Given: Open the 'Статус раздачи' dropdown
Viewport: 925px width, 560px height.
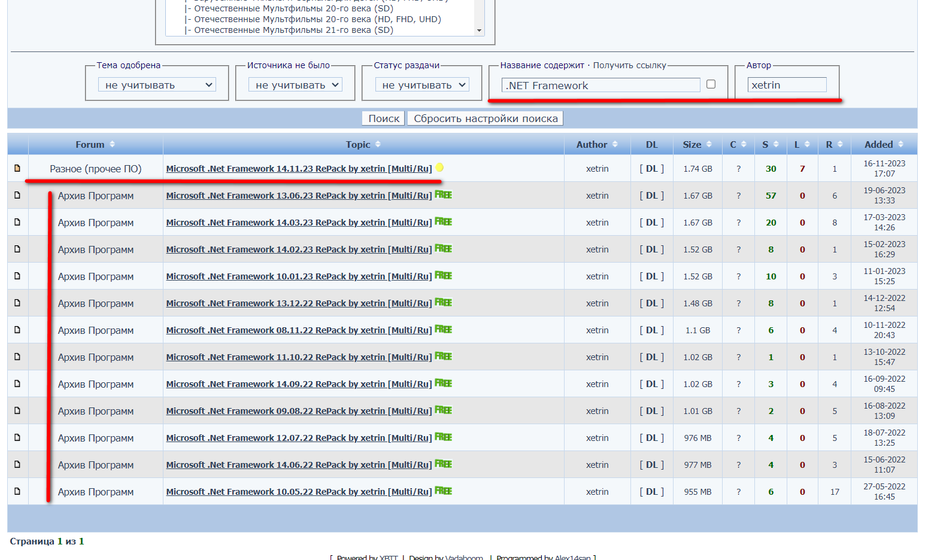Looking at the screenshot, I should point(422,85).
